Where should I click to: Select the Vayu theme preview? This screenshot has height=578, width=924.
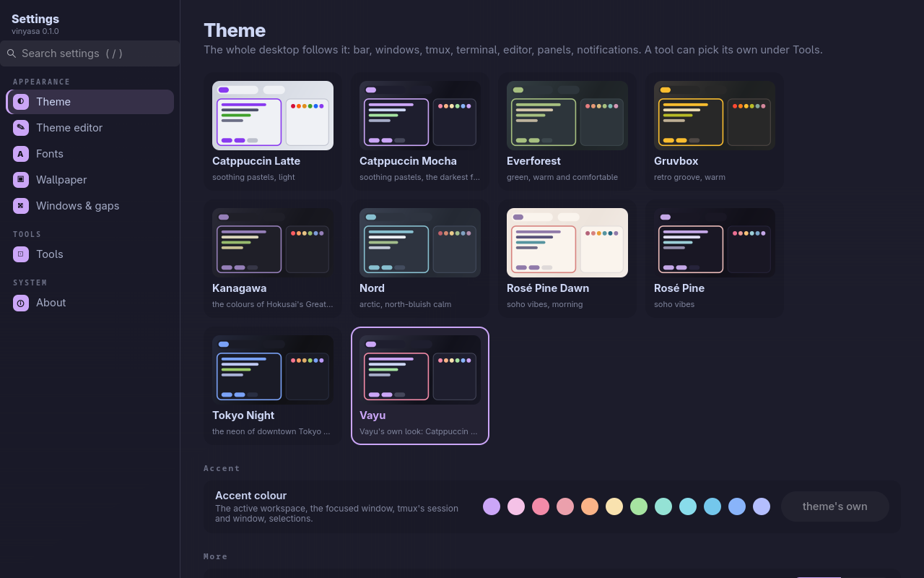[x=420, y=370]
